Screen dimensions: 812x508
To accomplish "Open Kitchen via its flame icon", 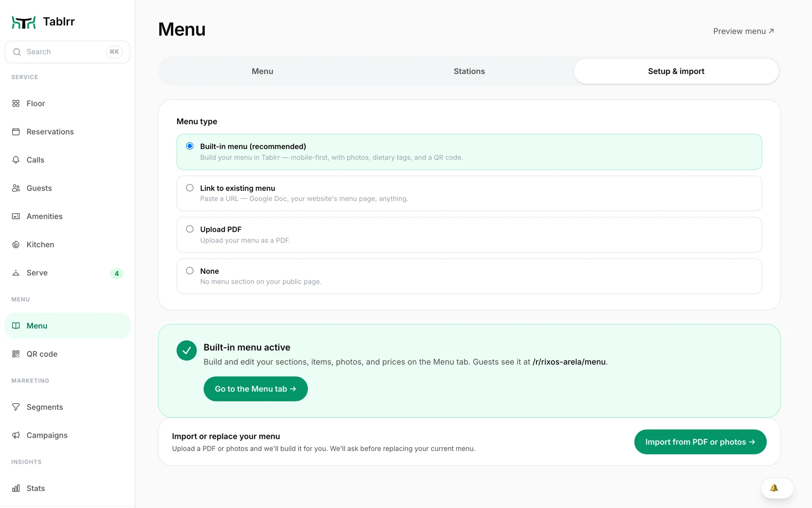I will [x=16, y=245].
